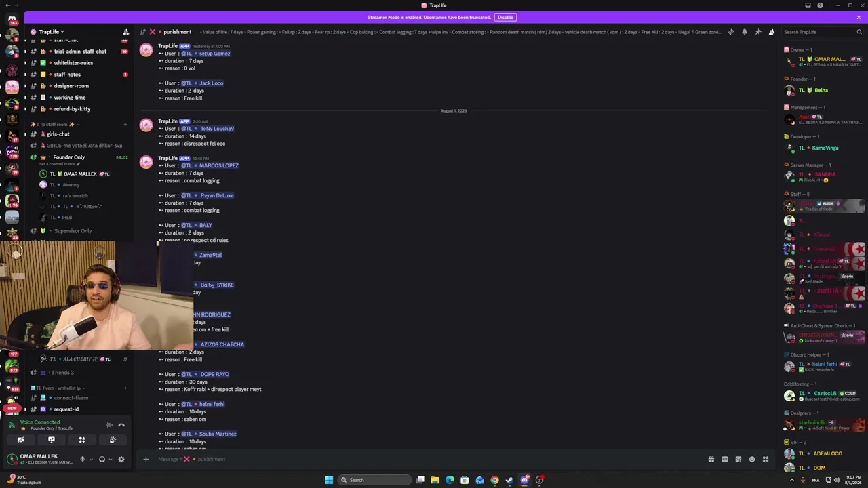This screenshot has height=488, width=868.
Task: Open the Windows Start menu
Action: tap(329, 480)
